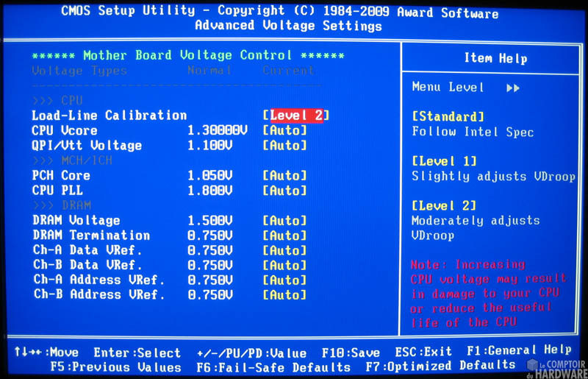588x379 pixels.
Task: Open the QPI/Vtt Voltage Auto setting
Action: tap(284, 146)
